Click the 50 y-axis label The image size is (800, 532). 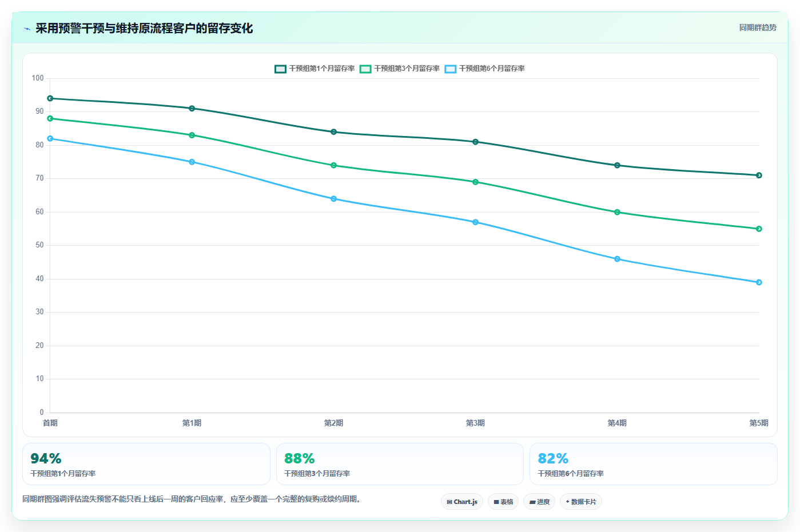pyautogui.click(x=39, y=245)
